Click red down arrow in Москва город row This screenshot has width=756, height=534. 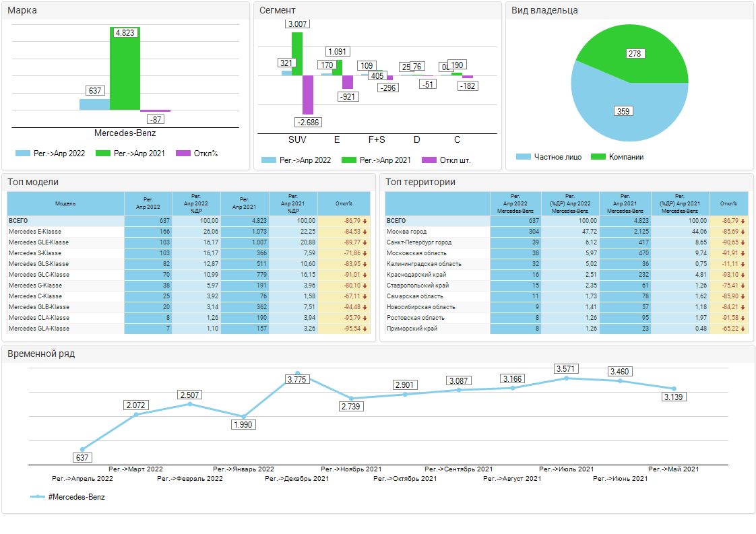point(743,232)
